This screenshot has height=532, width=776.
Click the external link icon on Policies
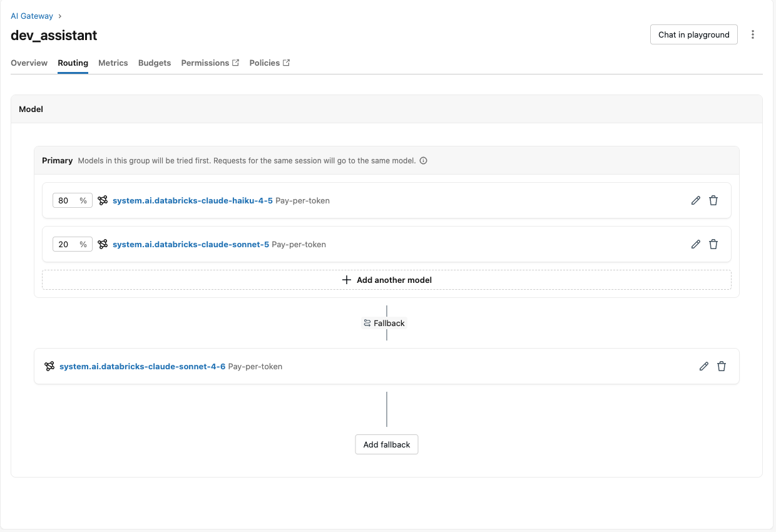click(x=286, y=63)
